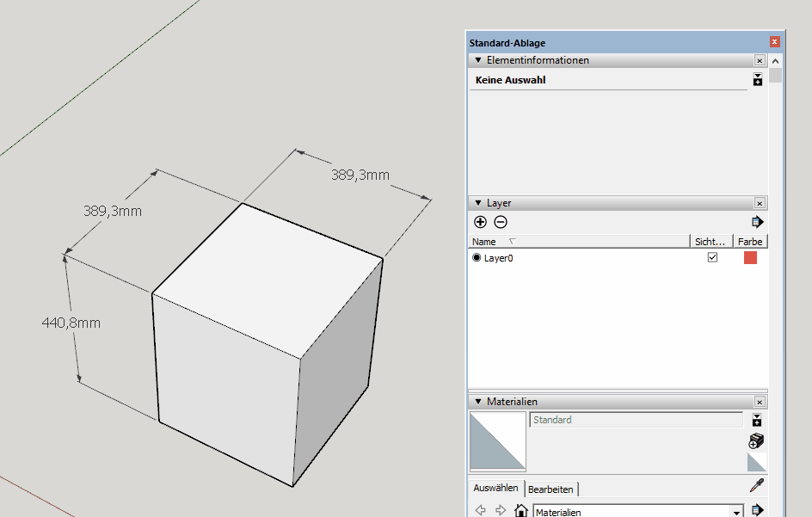
Task: Select the Auswählen tab
Action: [x=495, y=488]
